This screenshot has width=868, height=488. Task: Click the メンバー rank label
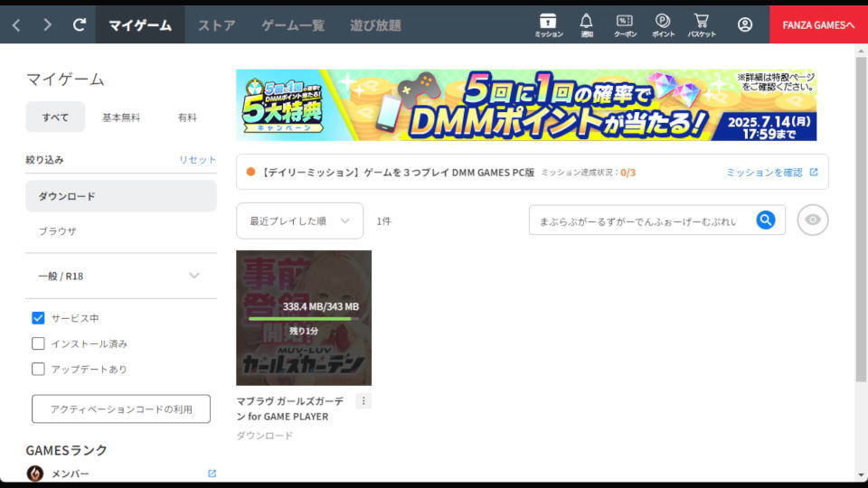(x=71, y=474)
